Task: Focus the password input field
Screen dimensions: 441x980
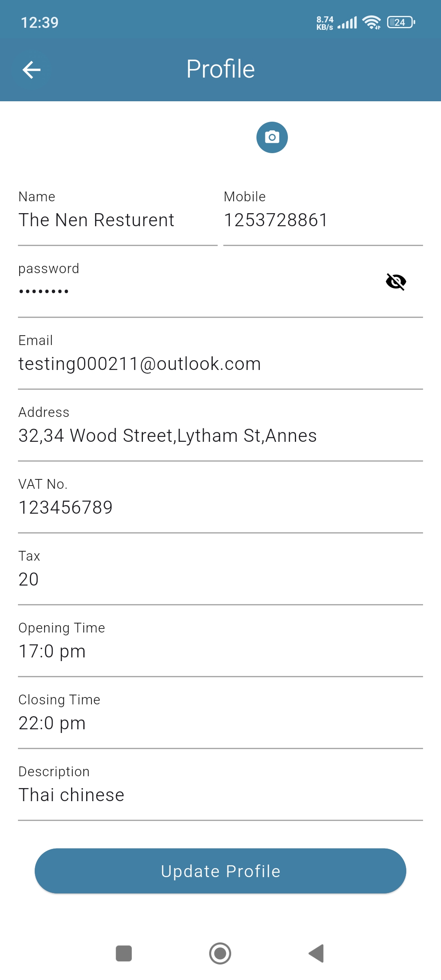Action: coord(196,292)
